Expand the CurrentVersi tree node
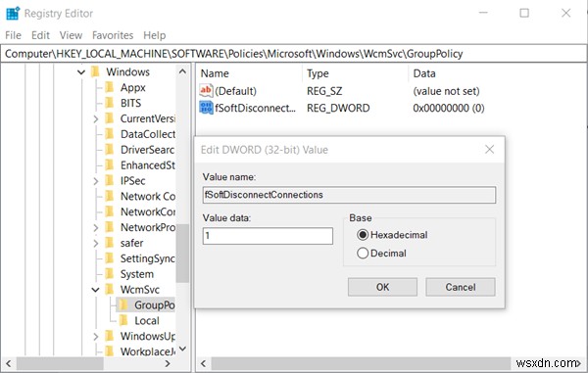The height and width of the screenshot is (373, 588). tap(96, 118)
